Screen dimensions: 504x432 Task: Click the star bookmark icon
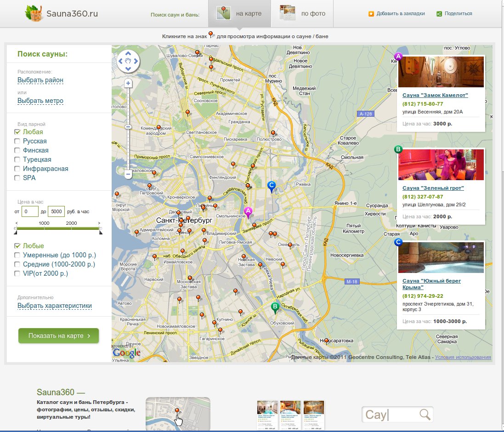tap(371, 14)
